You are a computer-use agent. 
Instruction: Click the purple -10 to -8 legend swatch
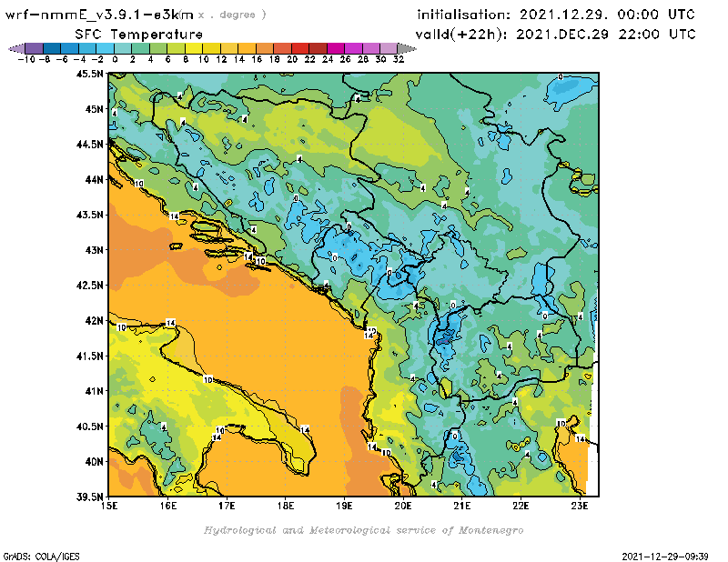point(35,48)
